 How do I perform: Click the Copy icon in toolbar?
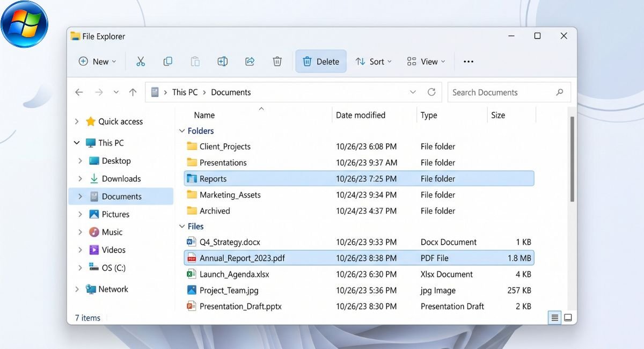[x=168, y=62]
